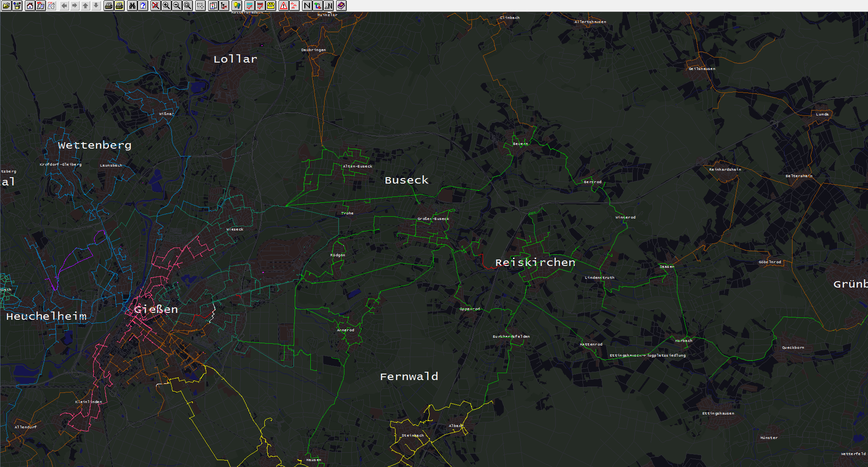The image size is (868, 467).
Task: Click the magnifier with red X icon
Action: point(156,6)
